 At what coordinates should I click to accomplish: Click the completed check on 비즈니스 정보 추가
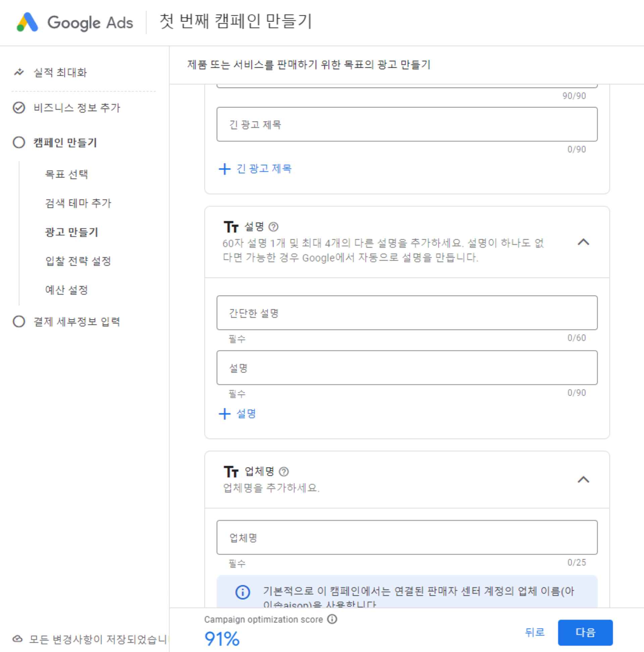point(18,108)
